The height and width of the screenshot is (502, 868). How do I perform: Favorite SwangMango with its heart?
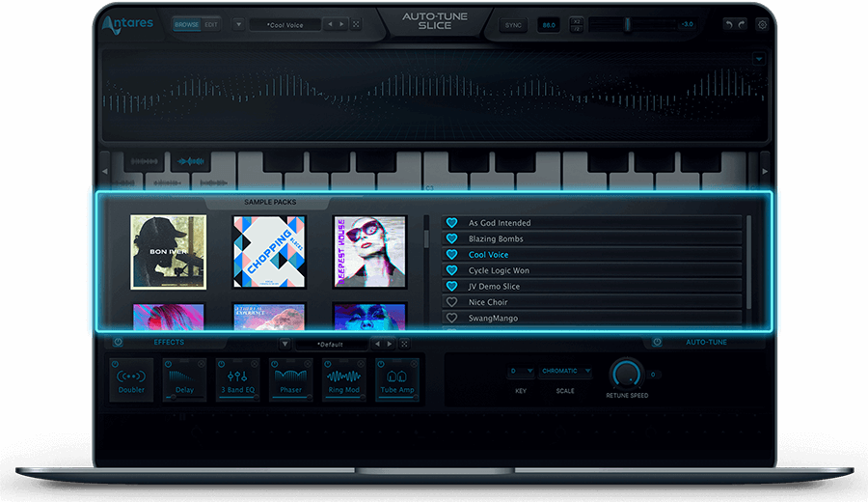point(451,318)
